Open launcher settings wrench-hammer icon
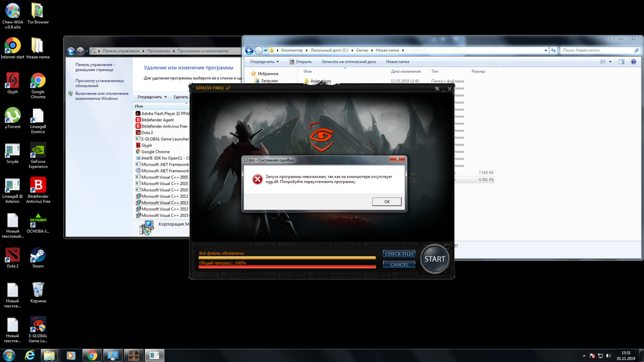The width and height of the screenshot is (644, 362). tap(437, 88)
